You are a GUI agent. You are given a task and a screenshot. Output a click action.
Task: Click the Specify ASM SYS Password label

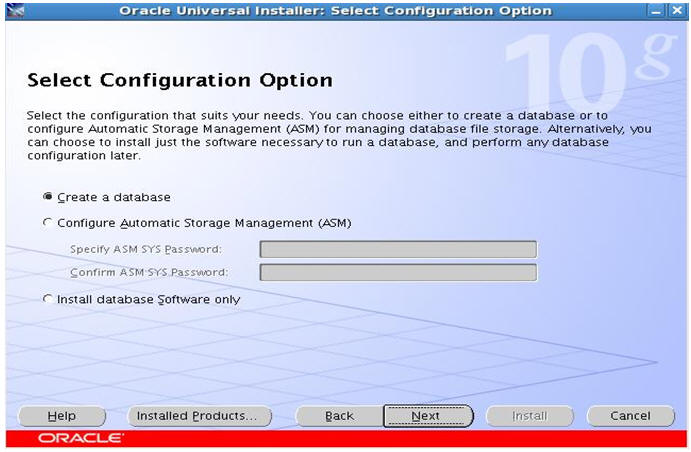(146, 249)
